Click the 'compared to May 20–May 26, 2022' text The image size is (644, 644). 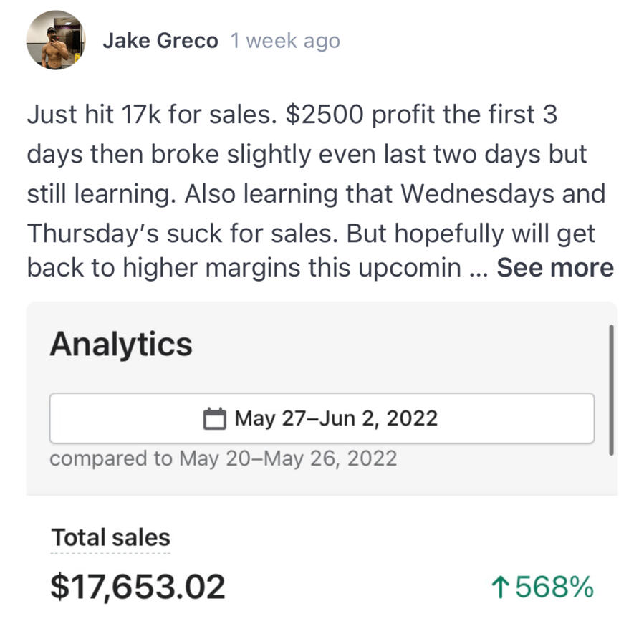(x=223, y=458)
